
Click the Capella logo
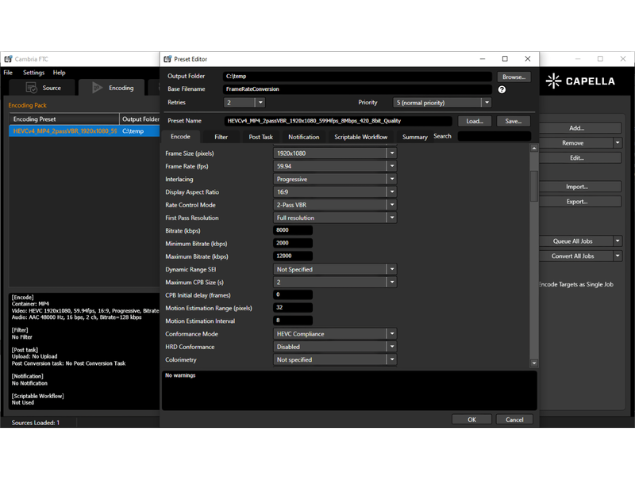point(581,81)
